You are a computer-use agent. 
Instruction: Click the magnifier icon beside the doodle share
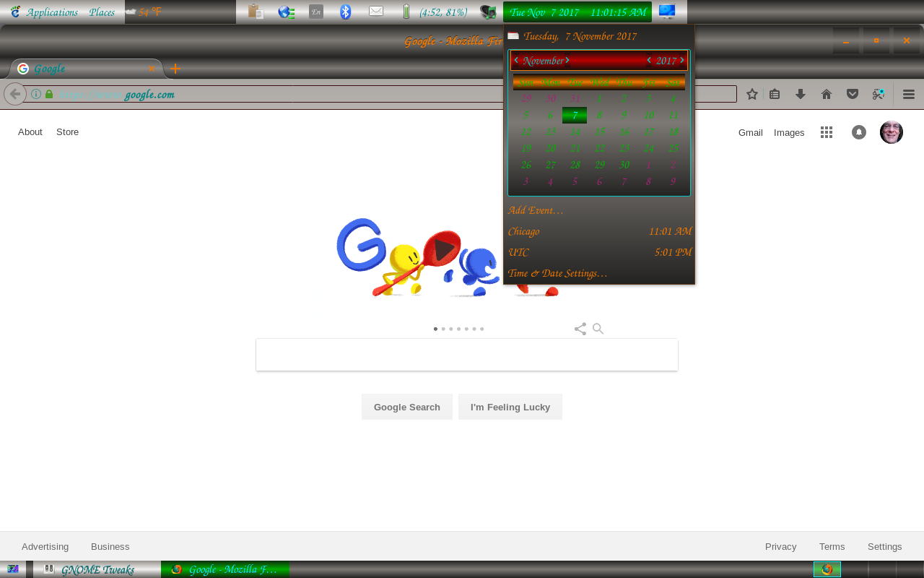[x=598, y=329]
